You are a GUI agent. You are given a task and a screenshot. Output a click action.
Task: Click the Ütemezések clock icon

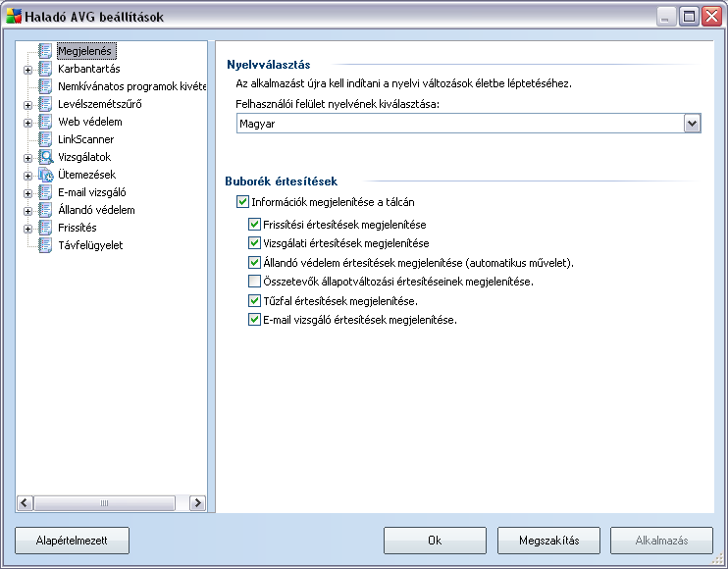(x=45, y=174)
